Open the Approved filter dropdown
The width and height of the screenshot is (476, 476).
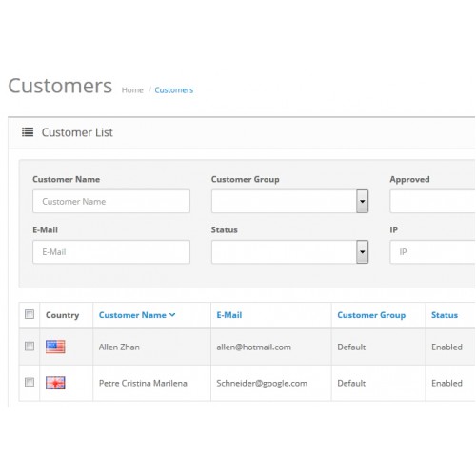[433, 201]
